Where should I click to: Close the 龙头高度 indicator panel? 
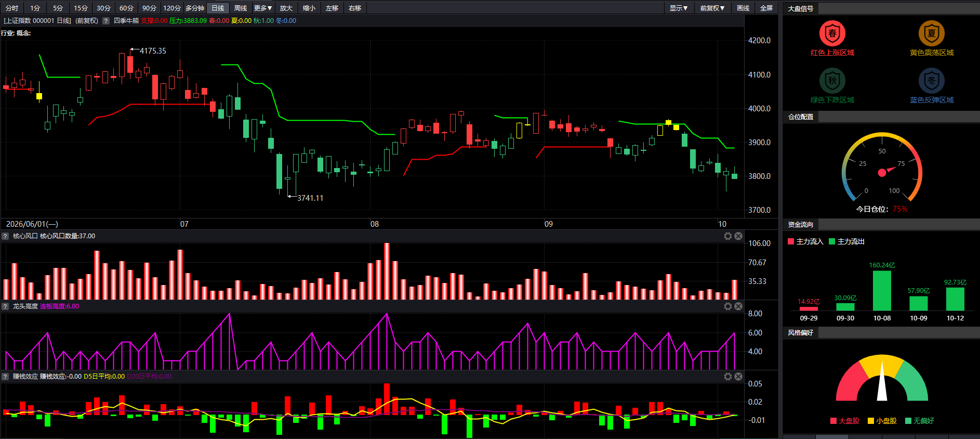738,306
